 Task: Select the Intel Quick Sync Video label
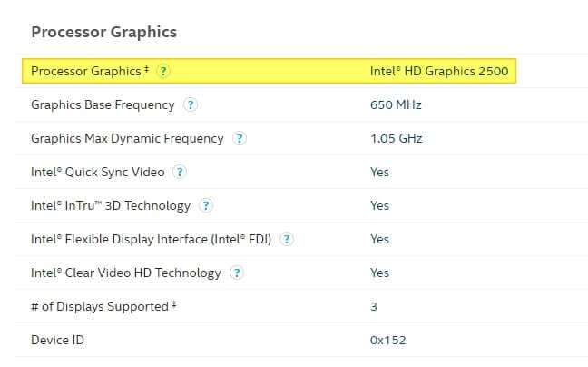[97, 172]
